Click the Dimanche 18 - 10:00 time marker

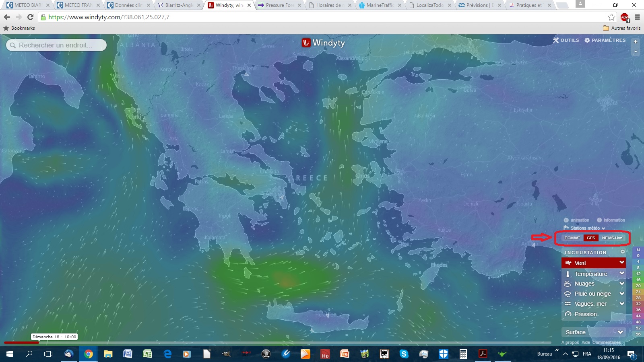(x=54, y=337)
